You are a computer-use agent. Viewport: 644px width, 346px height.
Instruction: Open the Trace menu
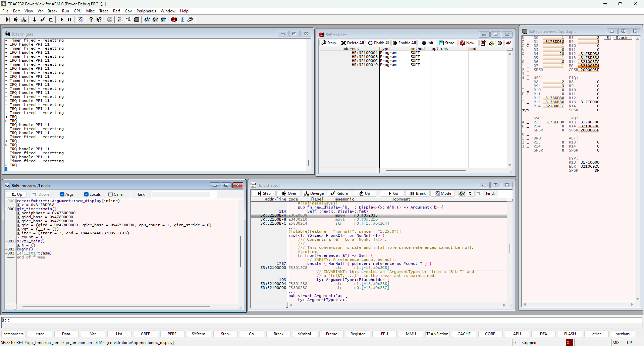click(x=104, y=11)
